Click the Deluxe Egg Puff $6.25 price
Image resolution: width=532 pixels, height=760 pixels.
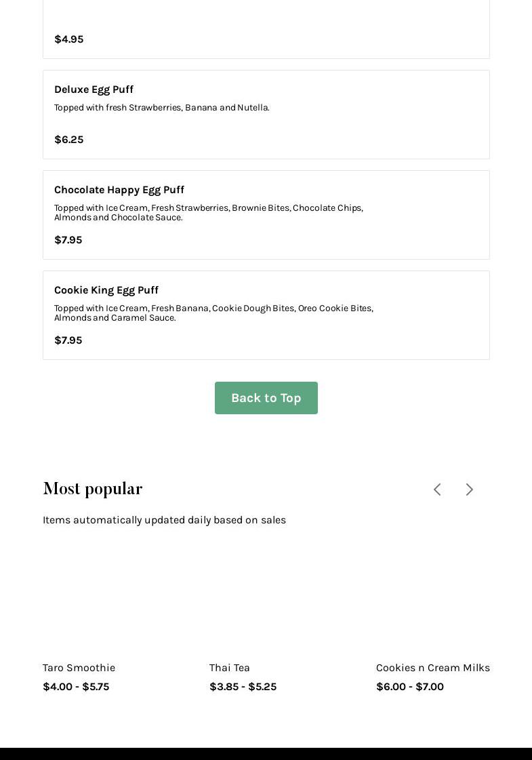pyautogui.click(x=69, y=140)
